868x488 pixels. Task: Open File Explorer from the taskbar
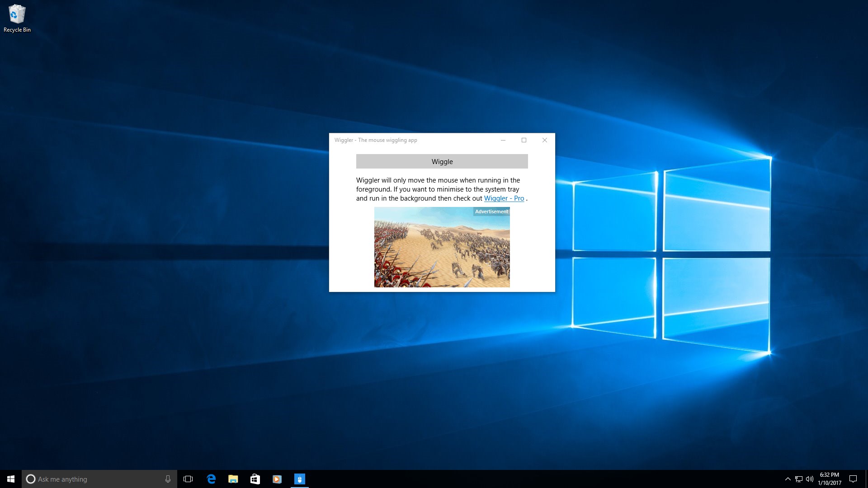coord(233,479)
